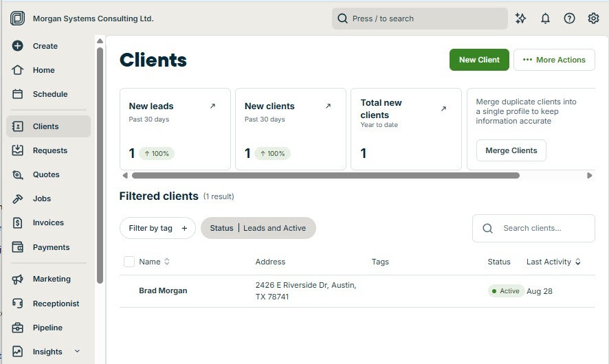Click the Aug 28 last activity cell
The height and width of the screenshot is (364, 609).
click(539, 291)
